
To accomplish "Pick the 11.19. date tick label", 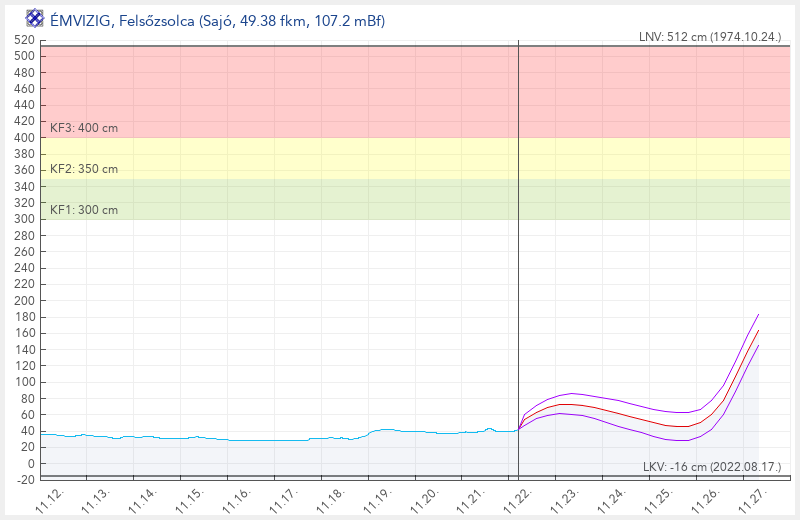I will [378, 496].
